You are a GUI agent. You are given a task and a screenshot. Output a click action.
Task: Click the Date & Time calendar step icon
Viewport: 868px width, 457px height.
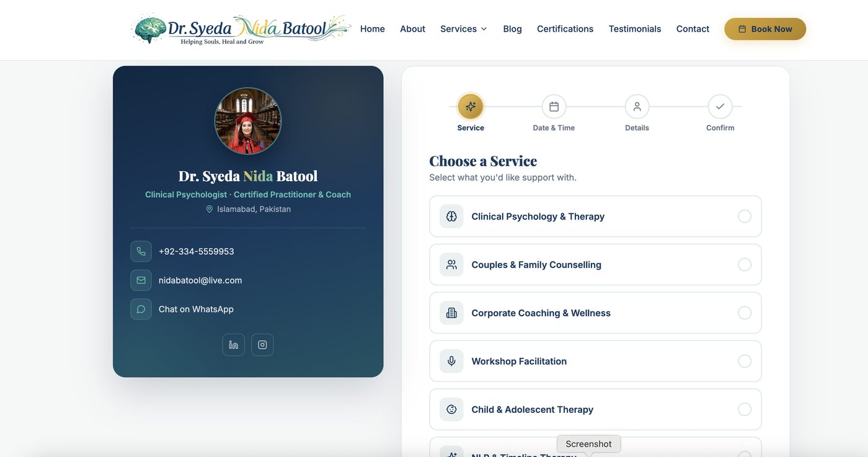[x=554, y=107]
